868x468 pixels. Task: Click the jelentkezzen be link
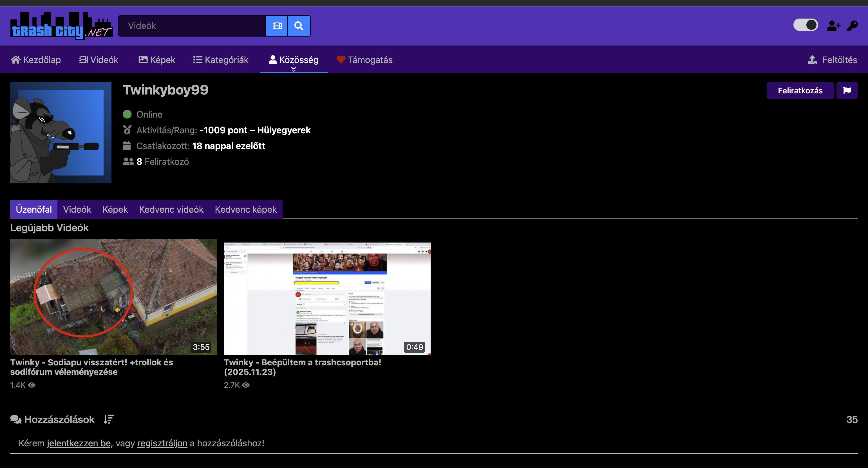point(79,443)
